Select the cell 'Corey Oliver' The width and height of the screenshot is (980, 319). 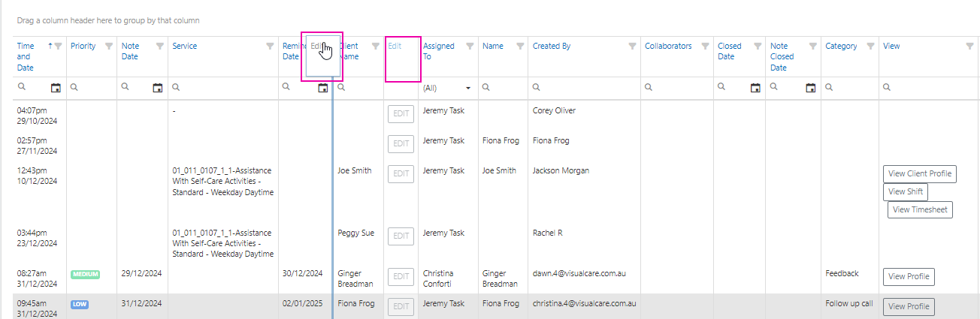coord(554,110)
